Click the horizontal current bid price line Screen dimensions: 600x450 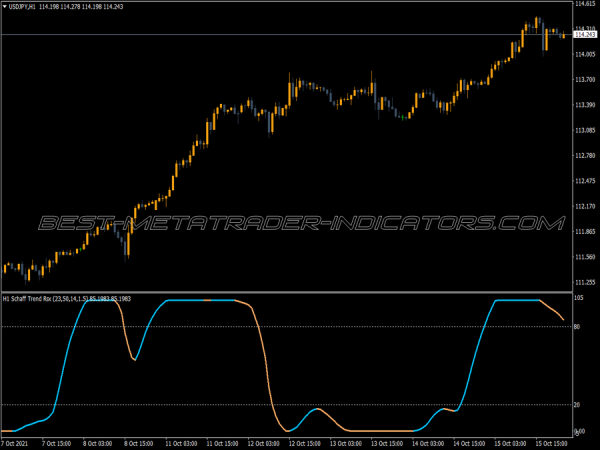click(x=300, y=35)
